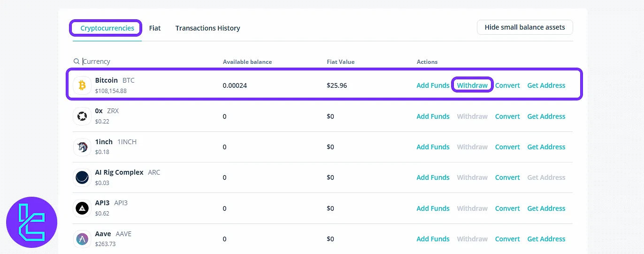Click Get Address in the ARC row

[546, 177]
